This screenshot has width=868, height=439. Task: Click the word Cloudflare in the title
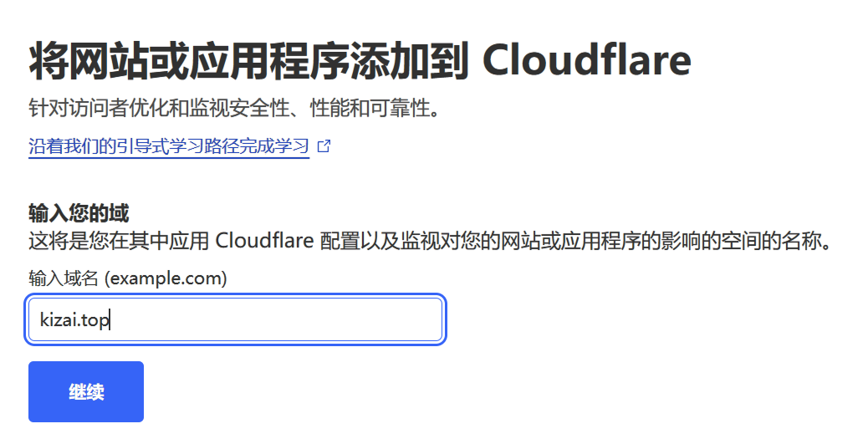pyautogui.click(x=587, y=60)
